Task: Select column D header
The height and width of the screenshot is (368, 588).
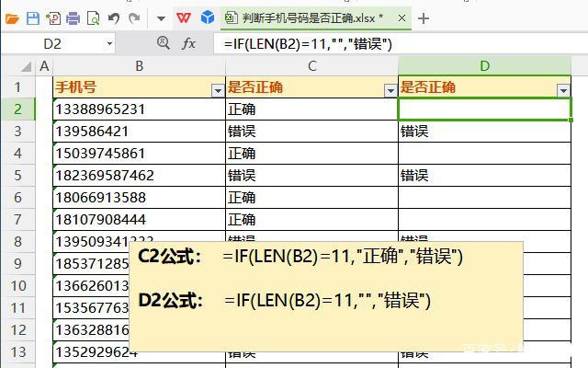Action: (x=484, y=66)
